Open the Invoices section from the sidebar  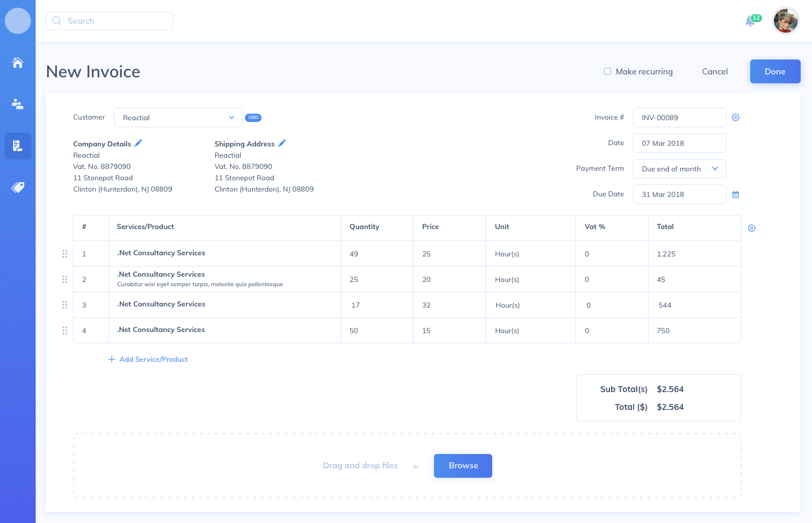point(18,146)
